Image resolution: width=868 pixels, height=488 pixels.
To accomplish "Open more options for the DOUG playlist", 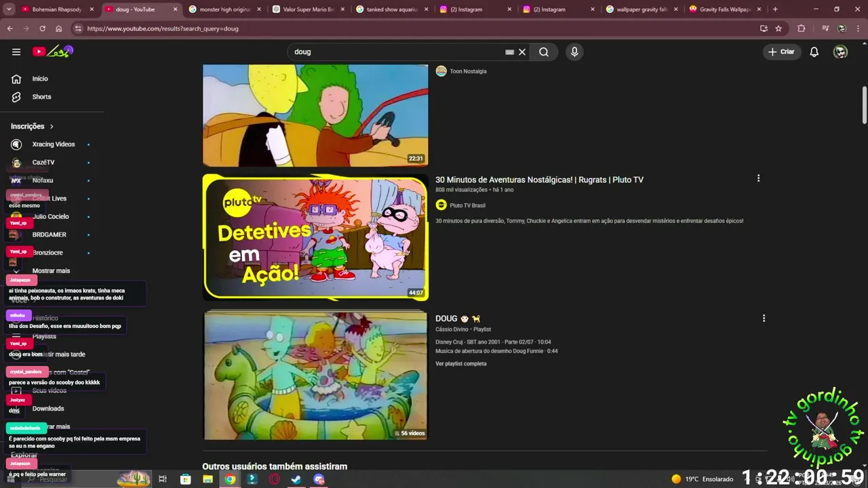I will tap(764, 318).
